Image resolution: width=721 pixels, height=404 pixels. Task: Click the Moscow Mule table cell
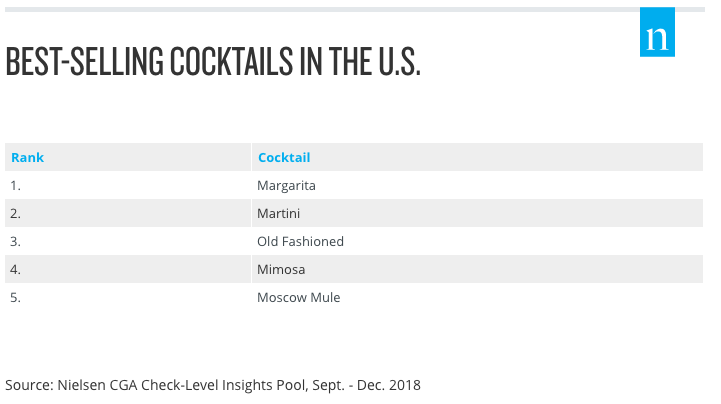click(x=477, y=297)
